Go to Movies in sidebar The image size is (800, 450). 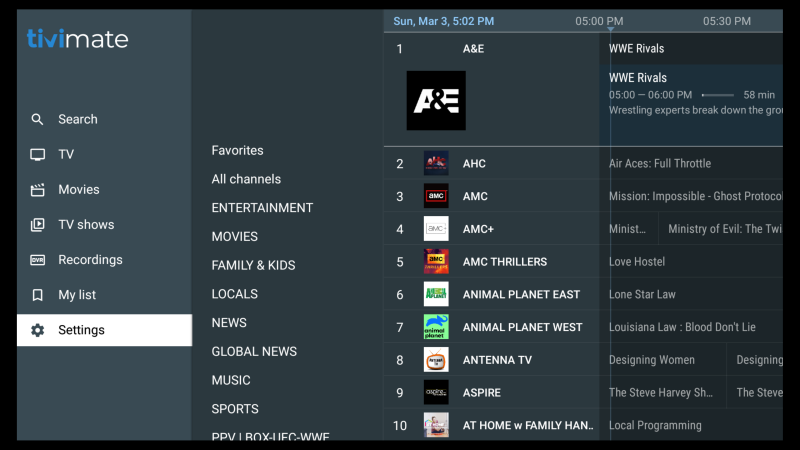(x=79, y=190)
